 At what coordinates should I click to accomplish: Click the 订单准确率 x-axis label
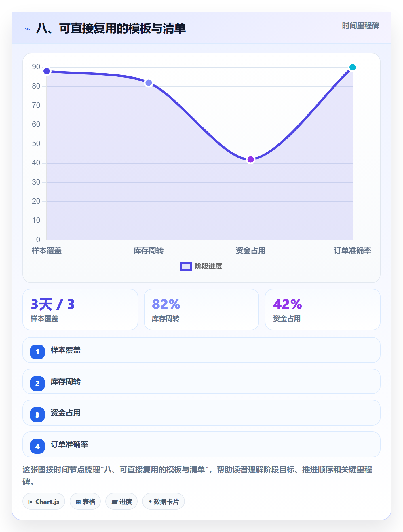353,251
